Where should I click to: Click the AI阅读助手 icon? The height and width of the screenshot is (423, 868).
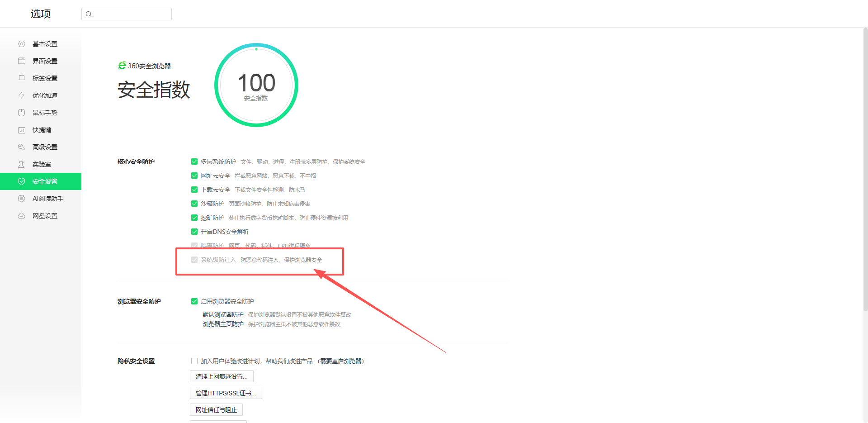click(x=21, y=199)
